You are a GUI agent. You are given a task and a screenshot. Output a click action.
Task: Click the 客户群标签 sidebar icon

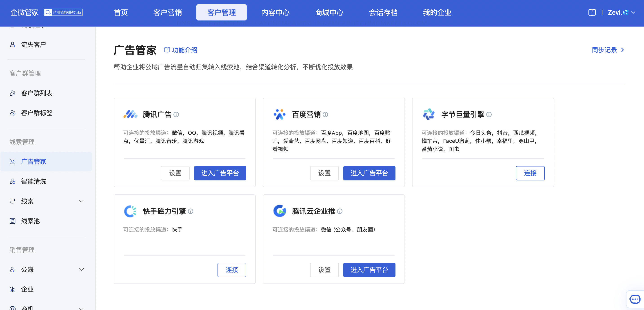pyautogui.click(x=13, y=113)
